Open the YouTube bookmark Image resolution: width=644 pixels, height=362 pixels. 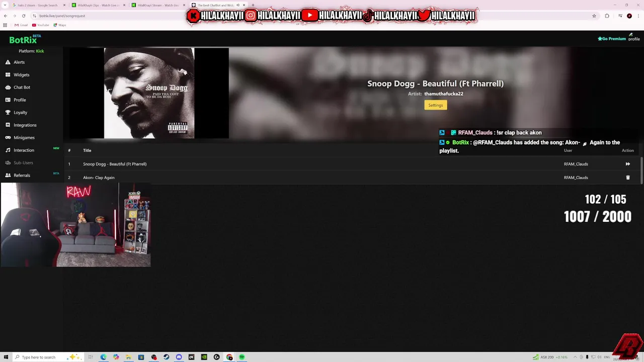point(41,25)
